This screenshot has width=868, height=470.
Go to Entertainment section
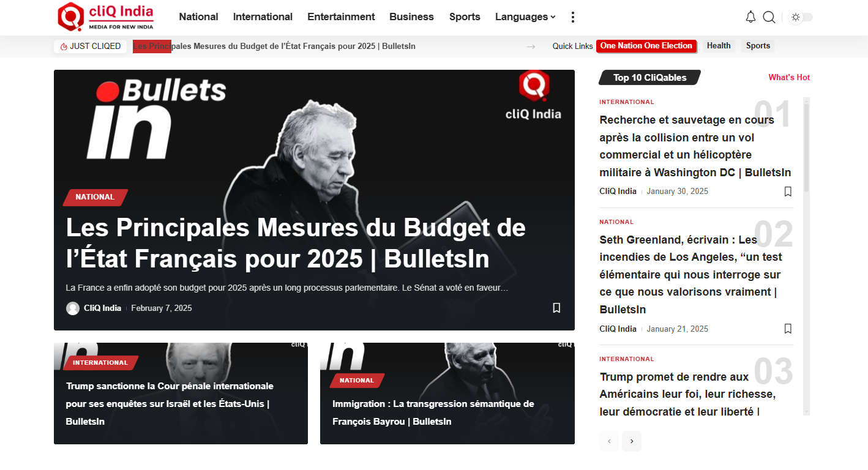click(341, 17)
